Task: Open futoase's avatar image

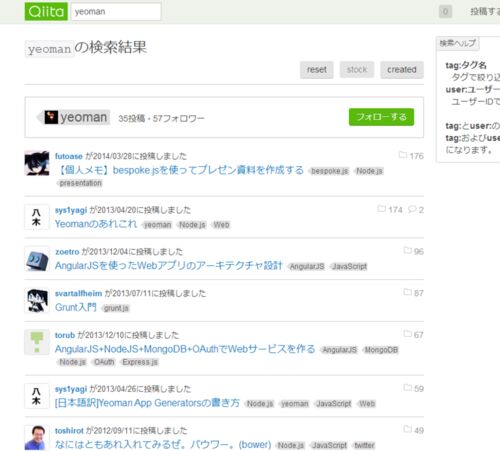Action: click(37, 163)
